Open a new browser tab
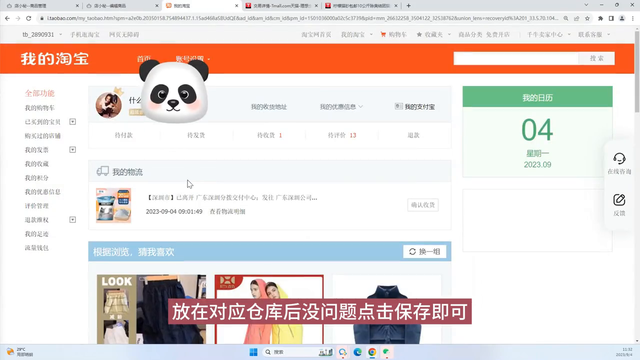The height and width of the screenshot is (360, 640). point(409,6)
